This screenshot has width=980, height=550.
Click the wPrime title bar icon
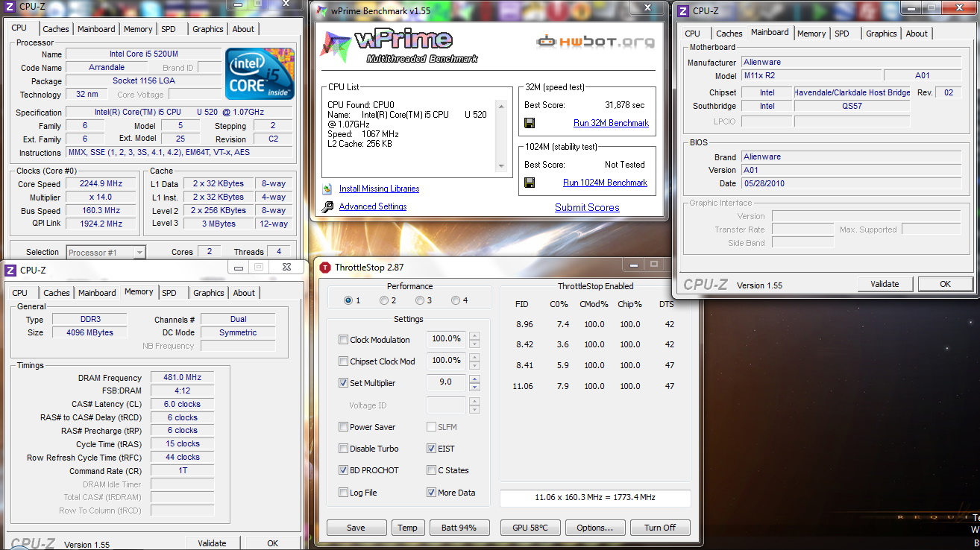(321, 11)
